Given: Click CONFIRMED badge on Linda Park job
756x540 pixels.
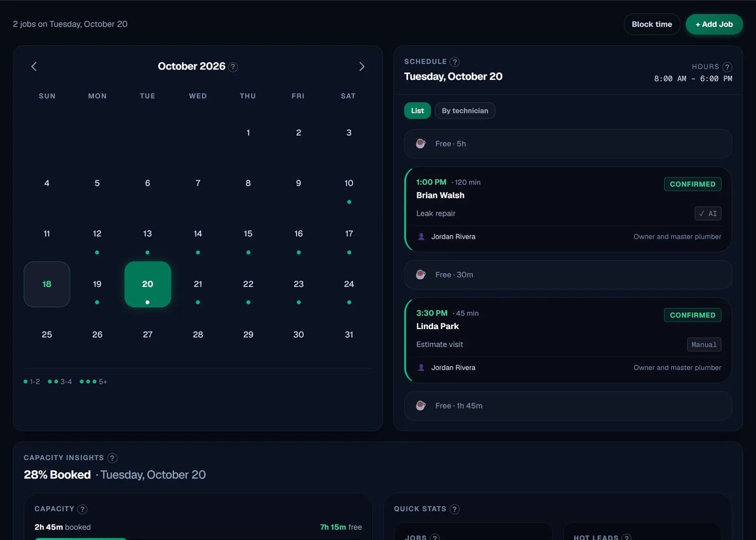Looking at the screenshot, I should (692, 315).
